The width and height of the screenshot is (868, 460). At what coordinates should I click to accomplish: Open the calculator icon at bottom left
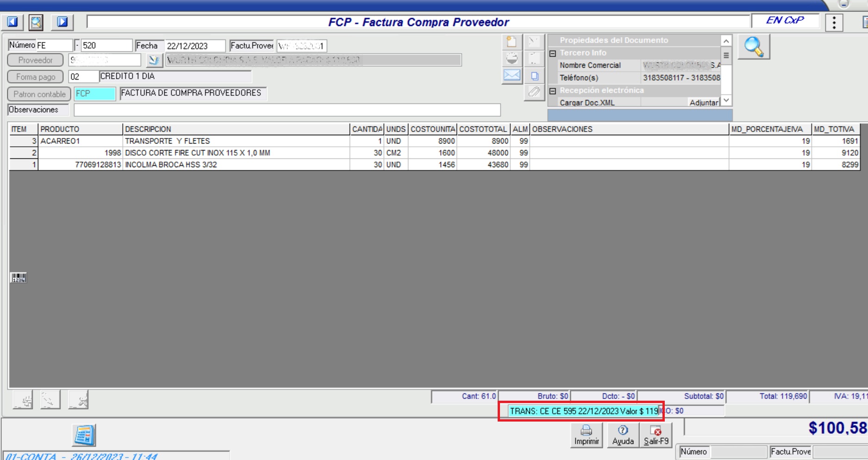point(84,435)
